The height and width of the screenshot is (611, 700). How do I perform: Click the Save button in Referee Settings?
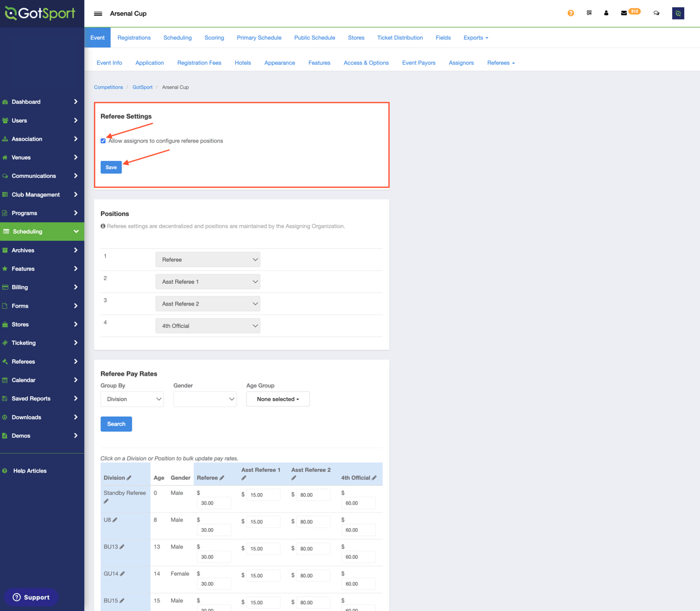click(111, 167)
